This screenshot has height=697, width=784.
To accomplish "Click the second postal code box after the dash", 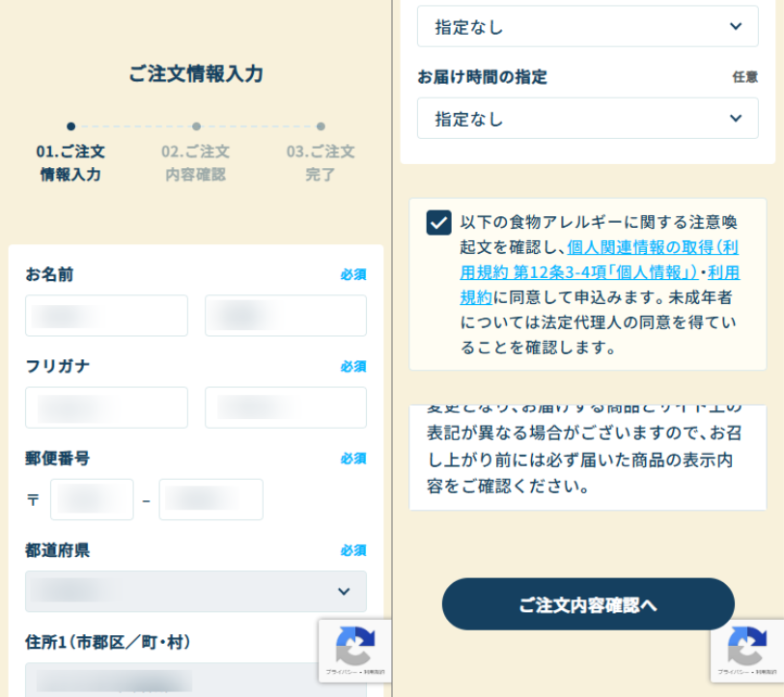I will [x=211, y=499].
